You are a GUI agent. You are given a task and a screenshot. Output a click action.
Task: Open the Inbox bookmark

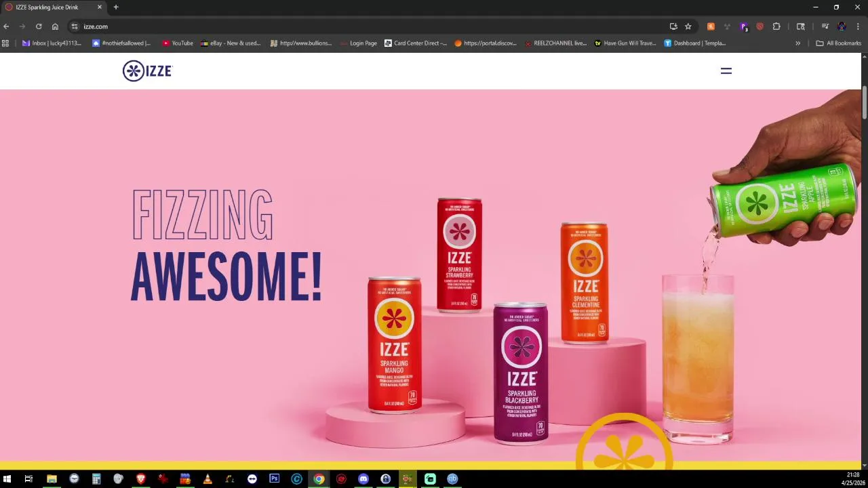(52, 43)
